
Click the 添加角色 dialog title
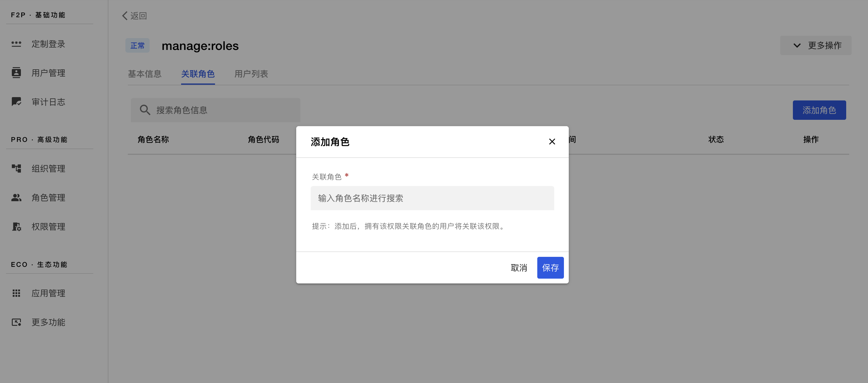[330, 142]
